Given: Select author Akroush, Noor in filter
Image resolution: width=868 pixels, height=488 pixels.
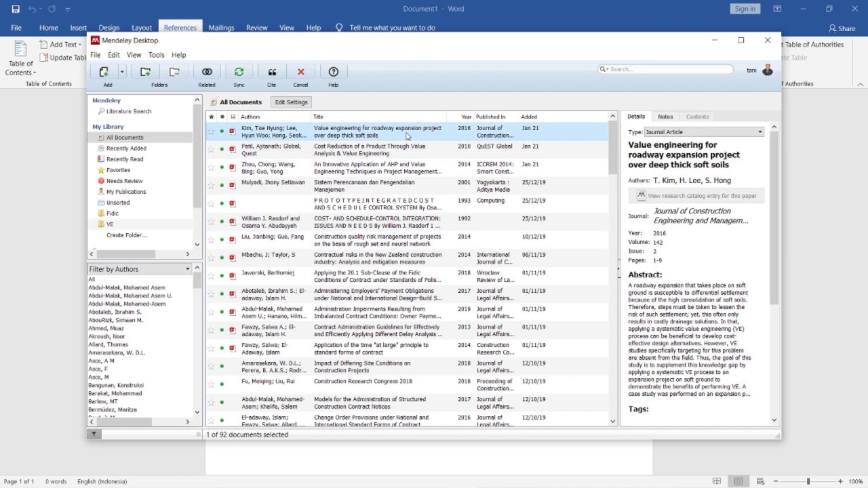Looking at the screenshot, I should [107, 336].
